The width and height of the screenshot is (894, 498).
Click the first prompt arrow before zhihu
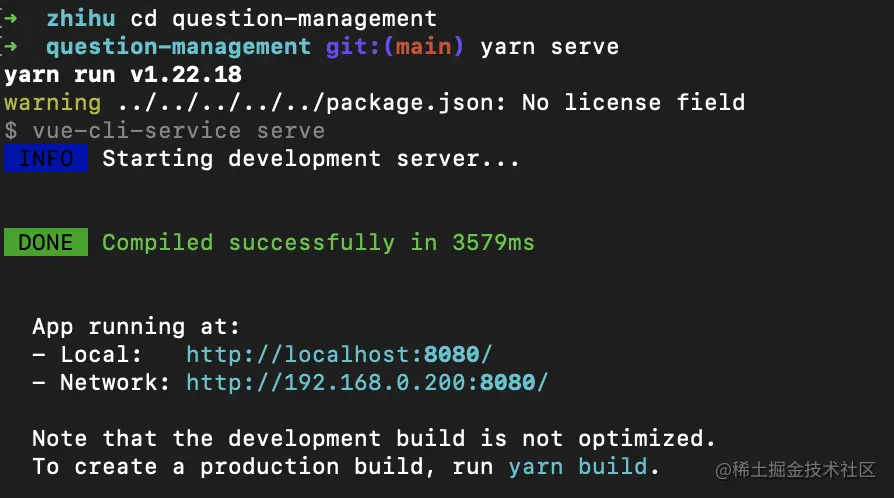pyautogui.click(x=10, y=19)
